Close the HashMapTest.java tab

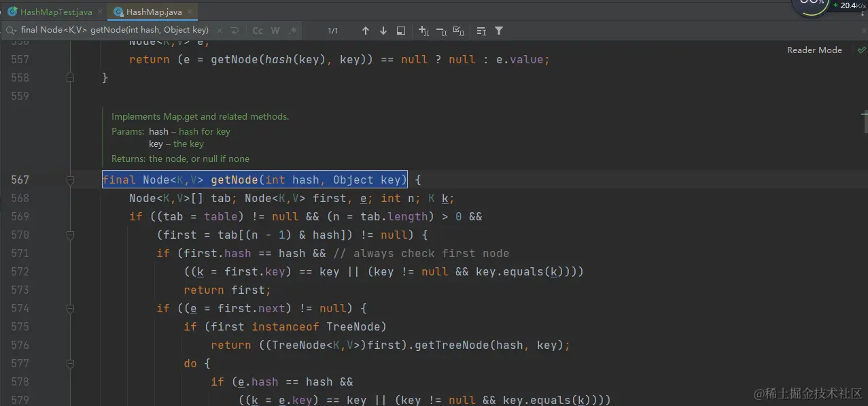pos(101,12)
